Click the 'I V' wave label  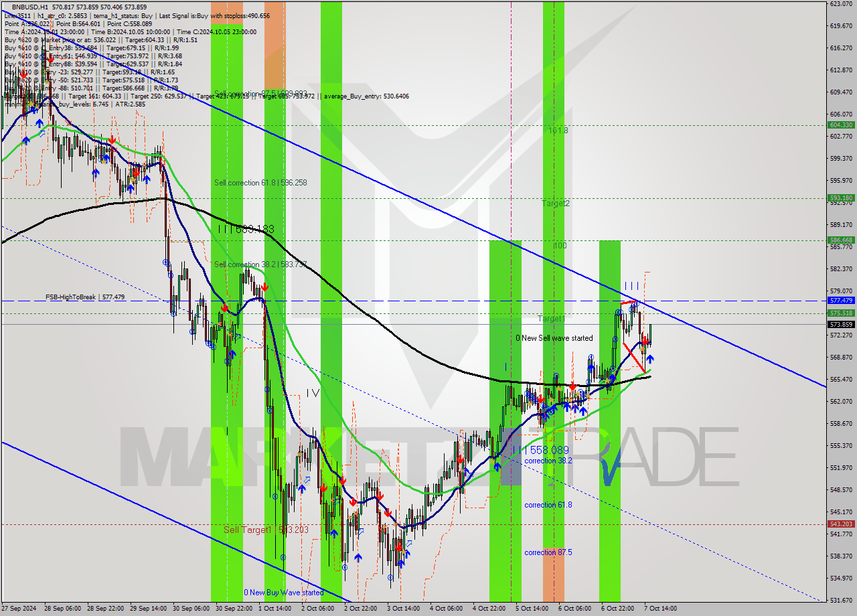click(313, 393)
